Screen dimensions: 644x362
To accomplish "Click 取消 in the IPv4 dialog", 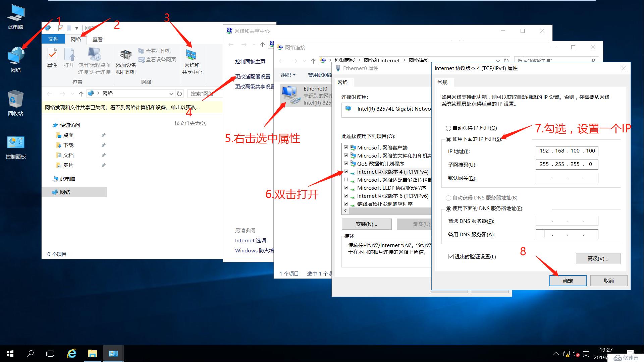I will [x=609, y=281].
